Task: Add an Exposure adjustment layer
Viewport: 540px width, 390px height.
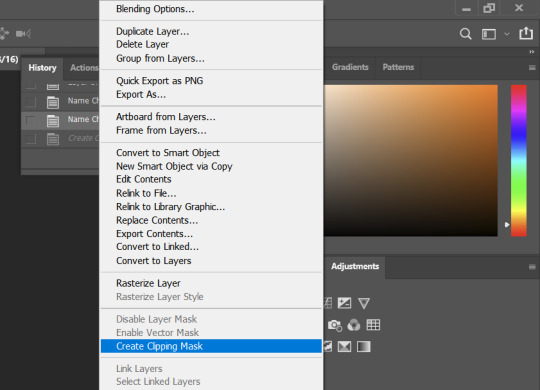Action: click(344, 303)
